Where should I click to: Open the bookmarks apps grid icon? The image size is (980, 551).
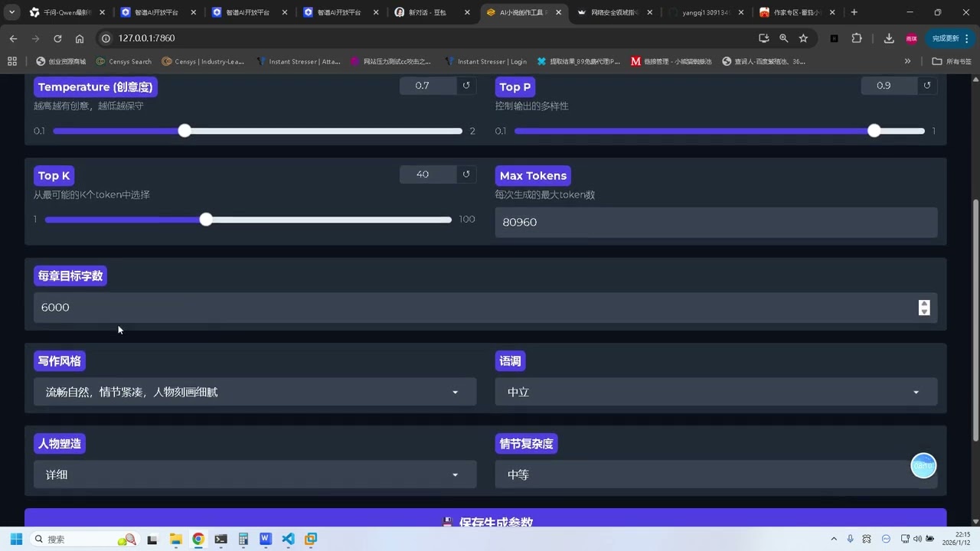pyautogui.click(x=11, y=61)
